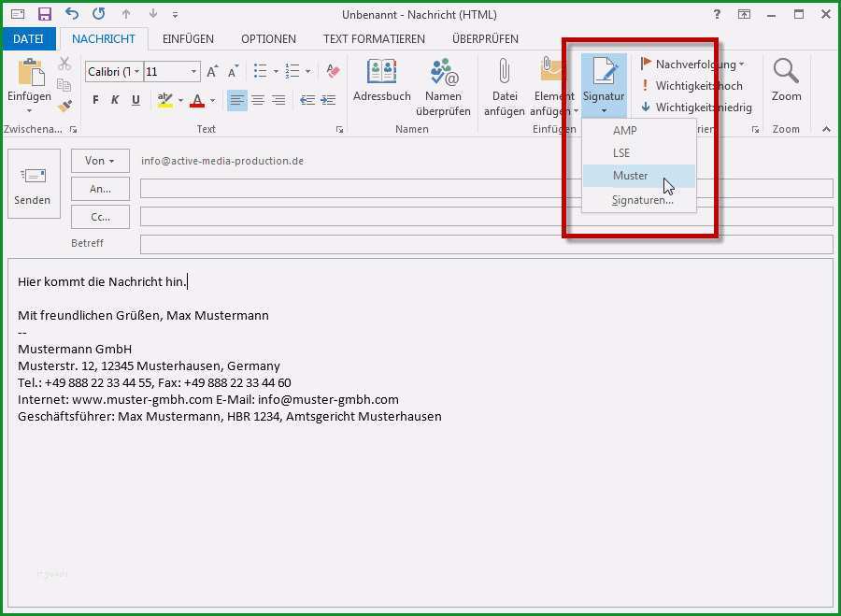The width and height of the screenshot is (841, 616).
Task: Apply yellow text highlight color
Action: (x=165, y=100)
